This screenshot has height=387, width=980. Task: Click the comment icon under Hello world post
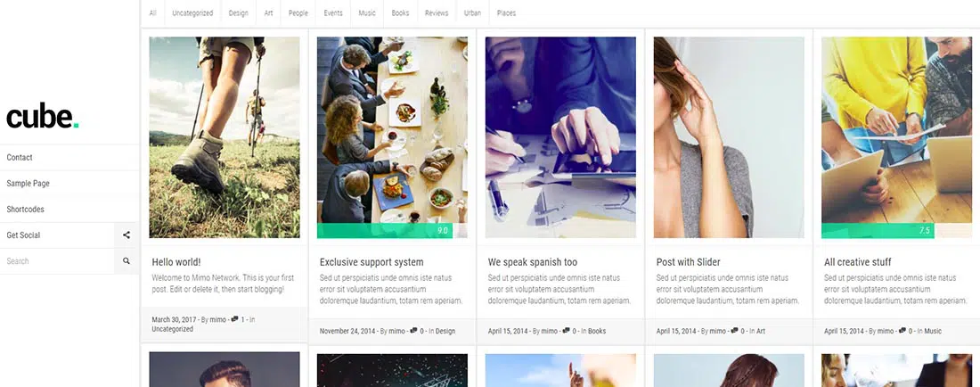pyautogui.click(x=234, y=319)
